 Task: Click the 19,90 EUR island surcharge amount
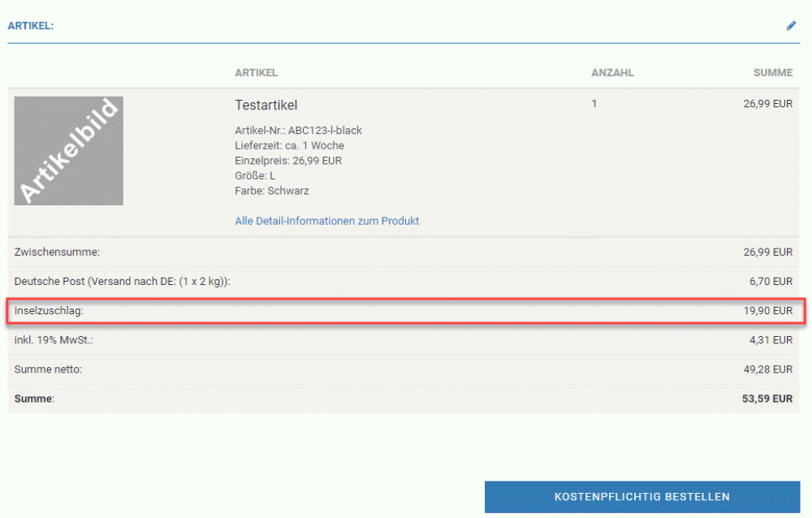point(767,311)
